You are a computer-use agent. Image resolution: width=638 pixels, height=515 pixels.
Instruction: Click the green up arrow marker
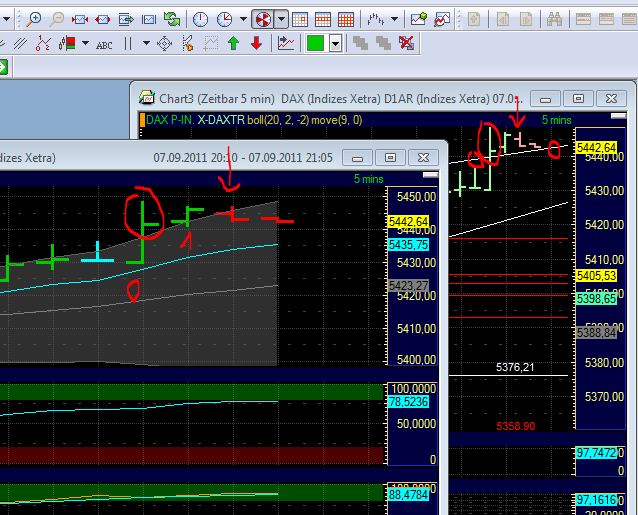233,43
